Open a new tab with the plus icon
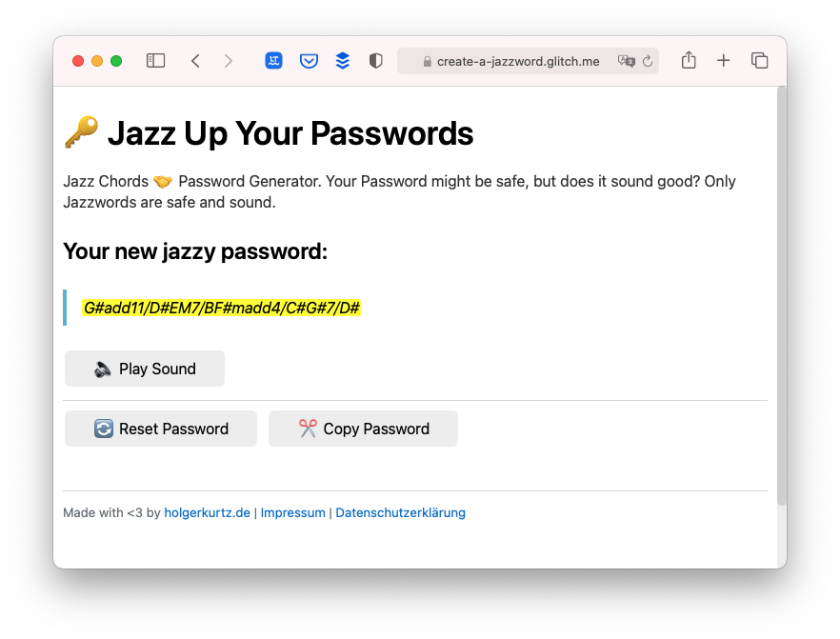Image resolution: width=840 pixels, height=639 pixels. 724,60
